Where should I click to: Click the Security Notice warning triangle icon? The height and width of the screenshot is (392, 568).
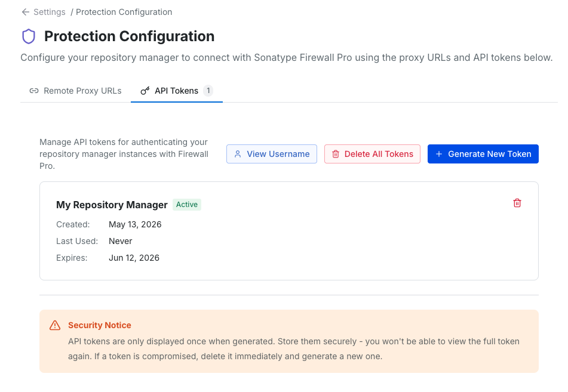pos(55,325)
